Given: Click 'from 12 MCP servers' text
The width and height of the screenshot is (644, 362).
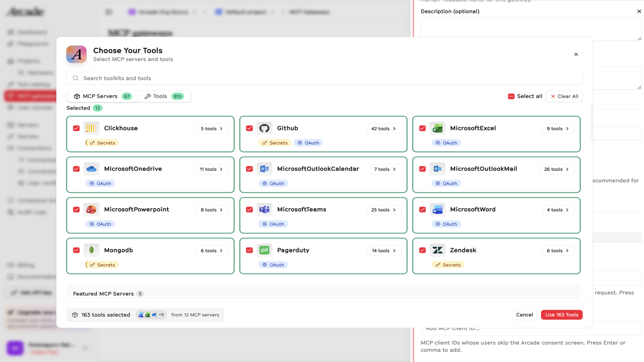Looking at the screenshot, I should click(x=195, y=315).
